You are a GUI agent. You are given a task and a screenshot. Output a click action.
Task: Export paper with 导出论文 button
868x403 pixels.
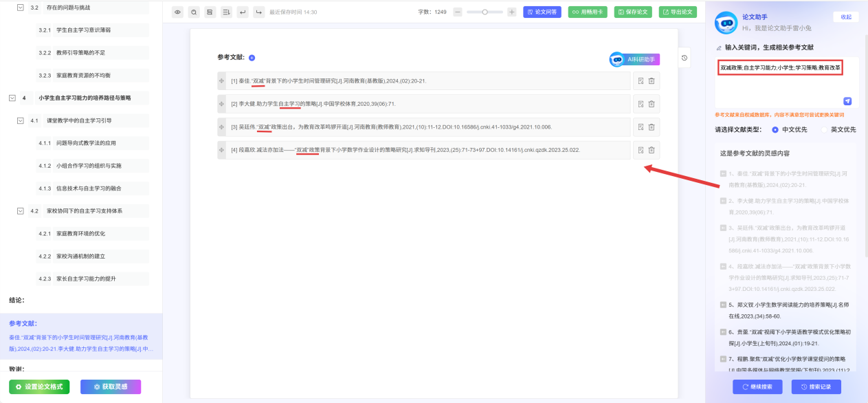coord(678,12)
